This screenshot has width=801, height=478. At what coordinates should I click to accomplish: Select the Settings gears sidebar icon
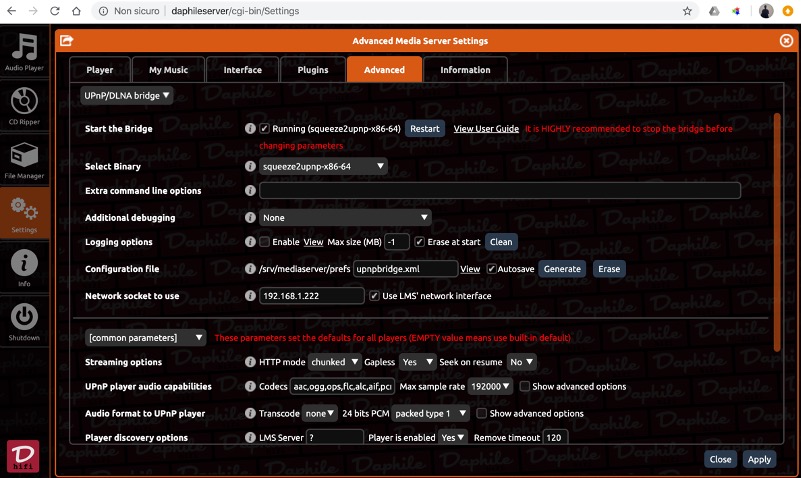[24, 214]
